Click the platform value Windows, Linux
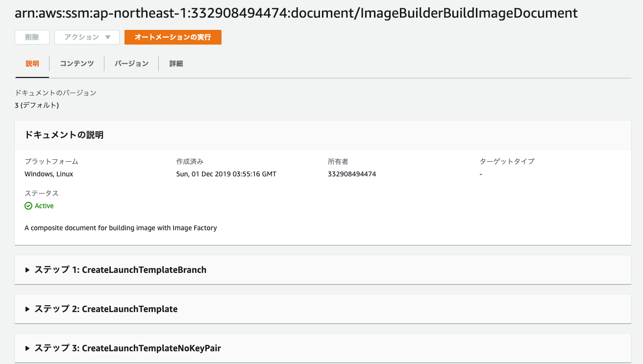Image resolution: width=643 pixels, height=364 pixels. click(x=49, y=174)
